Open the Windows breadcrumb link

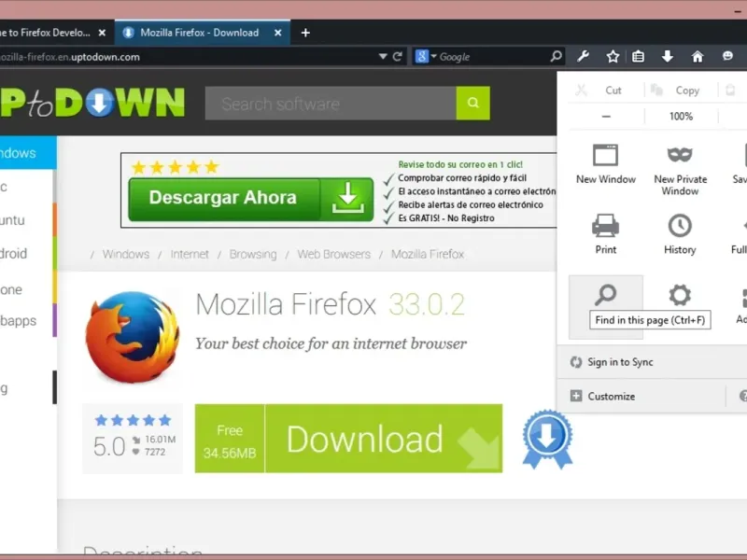126,254
